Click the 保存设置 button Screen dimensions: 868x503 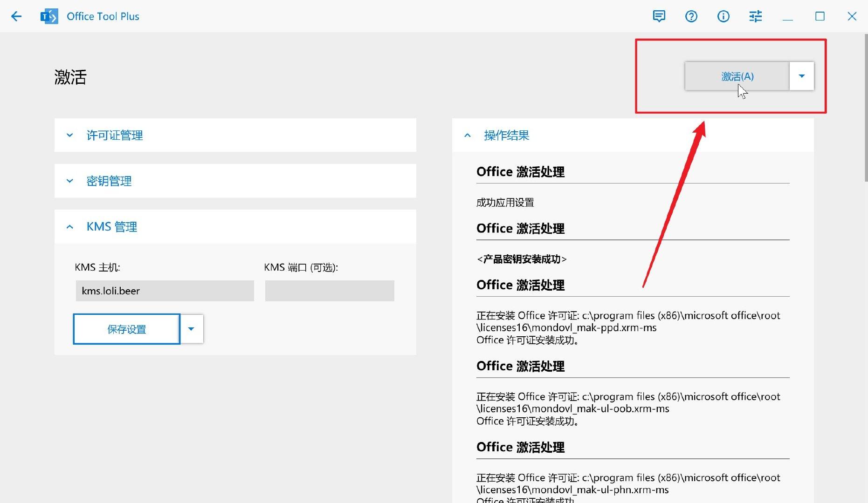point(127,329)
